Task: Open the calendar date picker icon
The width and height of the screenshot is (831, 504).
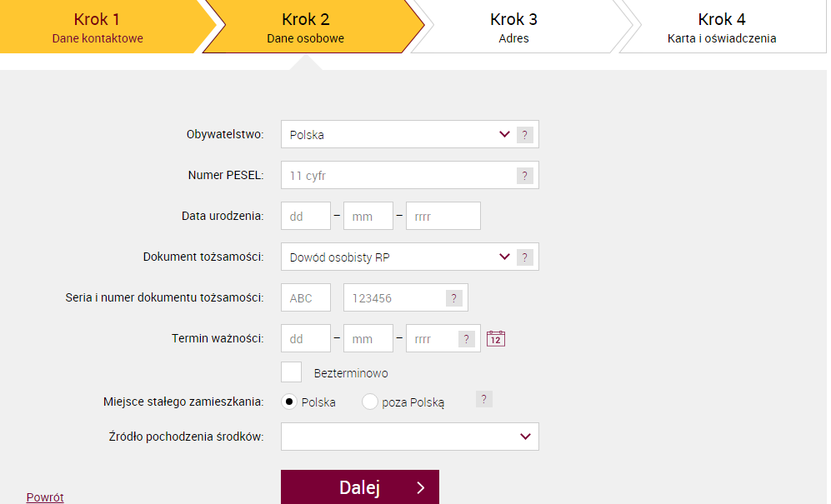Action: (x=496, y=338)
